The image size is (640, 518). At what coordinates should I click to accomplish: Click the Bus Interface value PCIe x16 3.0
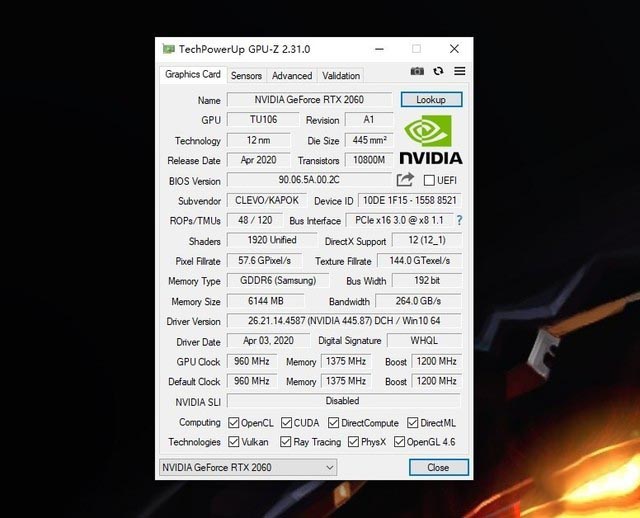click(399, 220)
